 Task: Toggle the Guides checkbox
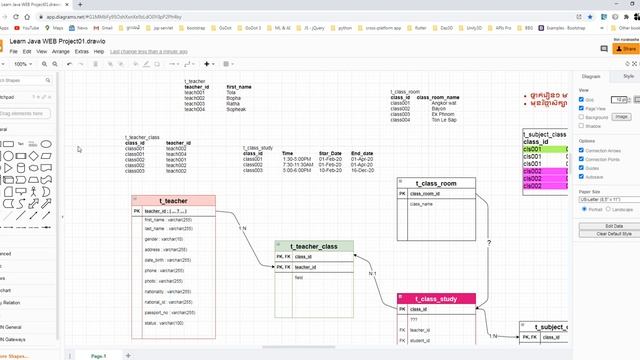[x=581, y=168]
